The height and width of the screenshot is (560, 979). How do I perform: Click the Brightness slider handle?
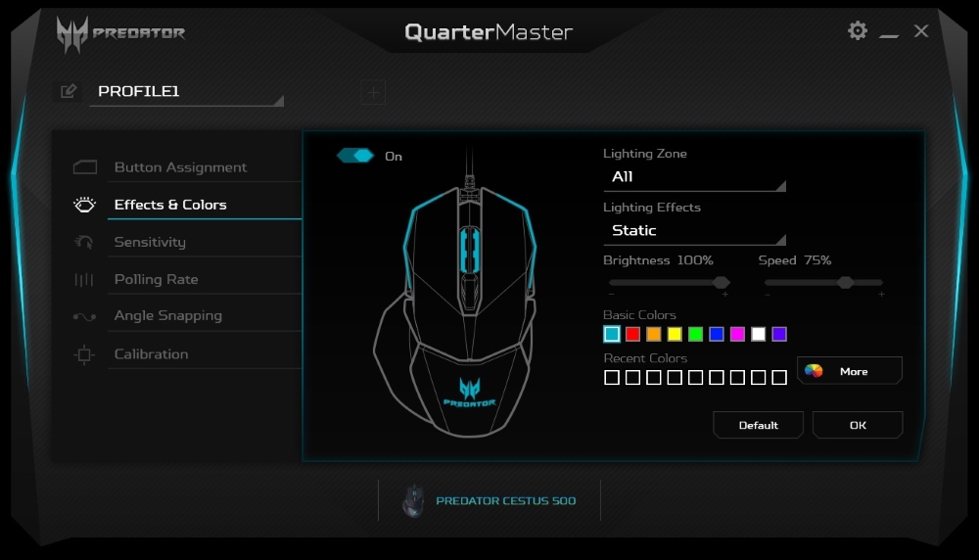(x=722, y=282)
